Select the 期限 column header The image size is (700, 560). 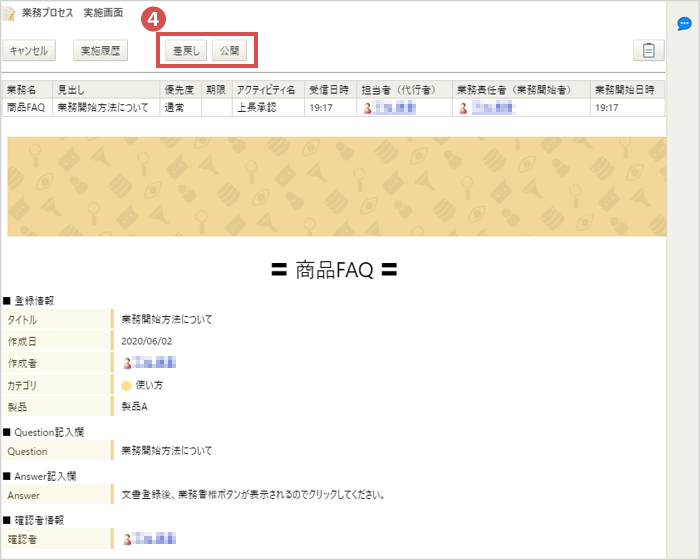coord(217,90)
